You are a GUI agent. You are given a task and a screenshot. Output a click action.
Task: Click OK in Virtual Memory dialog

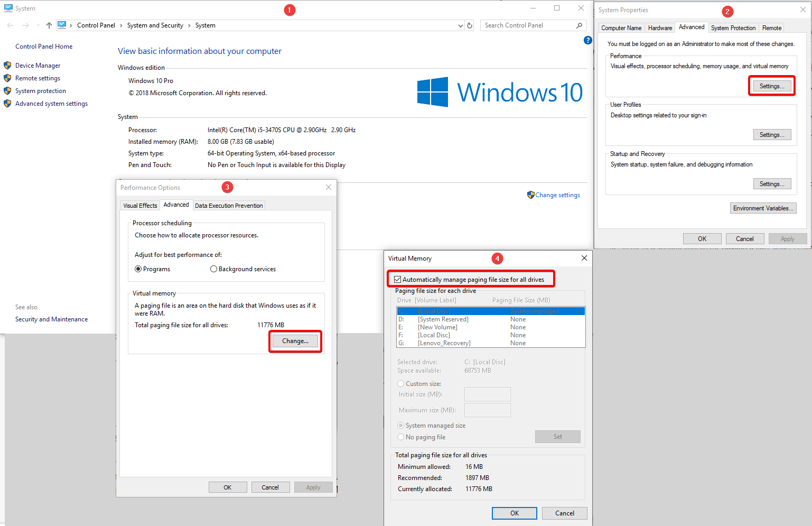point(515,513)
